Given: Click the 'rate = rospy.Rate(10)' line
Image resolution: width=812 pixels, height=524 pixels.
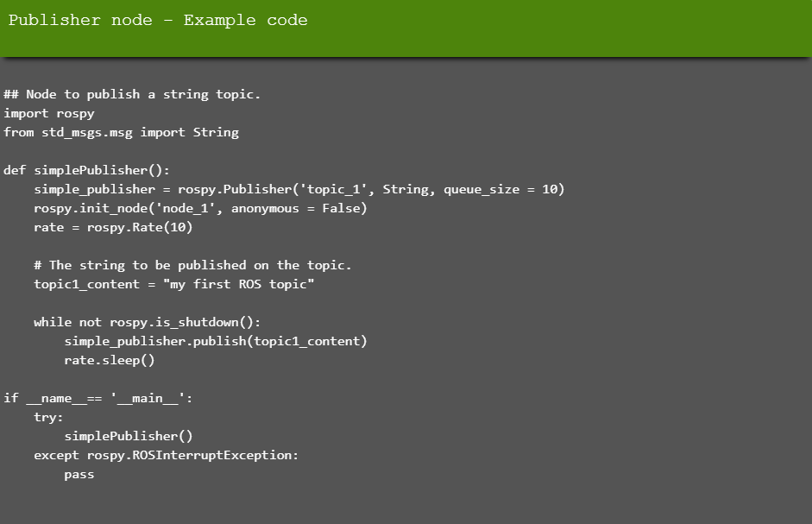Looking at the screenshot, I should click(113, 228).
